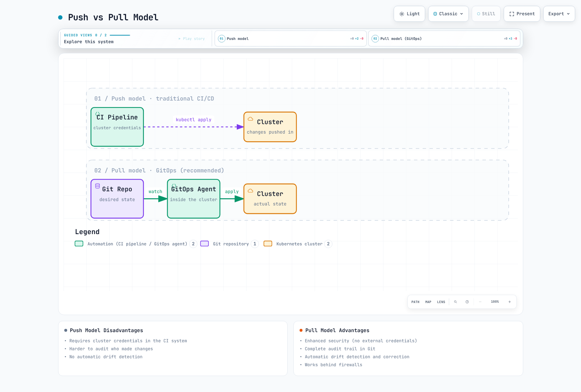The image size is (581, 392).
Task: Click the search magnifier icon
Action: coord(455,302)
